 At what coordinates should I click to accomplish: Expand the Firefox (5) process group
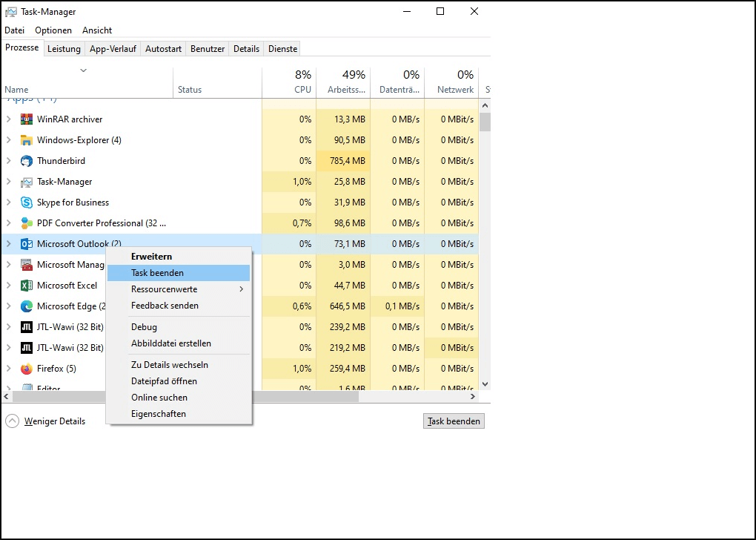(9, 369)
